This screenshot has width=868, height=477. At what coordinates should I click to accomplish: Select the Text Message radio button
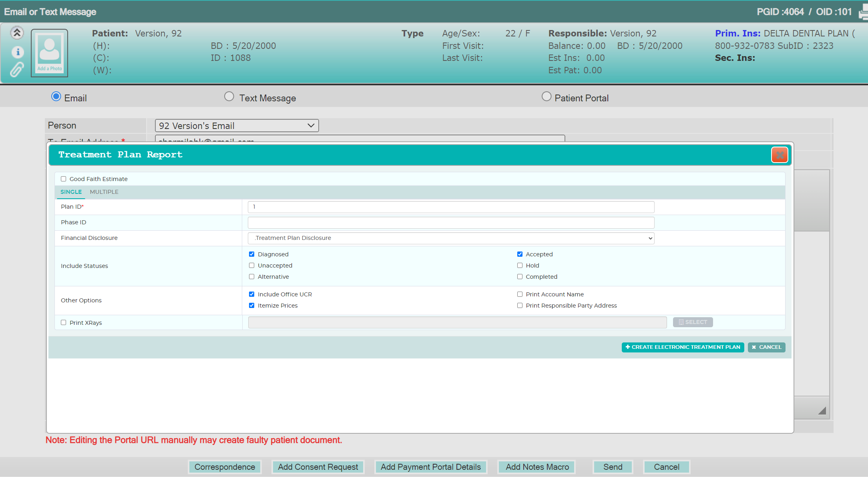[229, 97]
